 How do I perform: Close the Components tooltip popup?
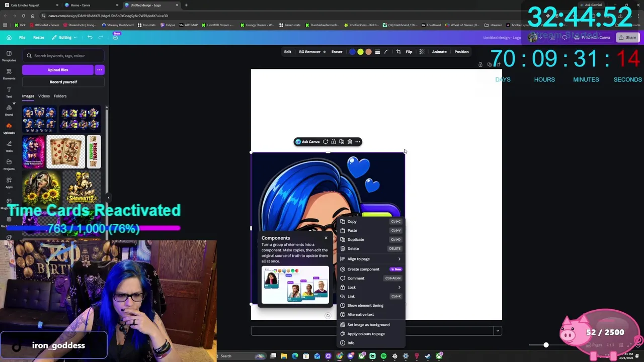pos(326,238)
